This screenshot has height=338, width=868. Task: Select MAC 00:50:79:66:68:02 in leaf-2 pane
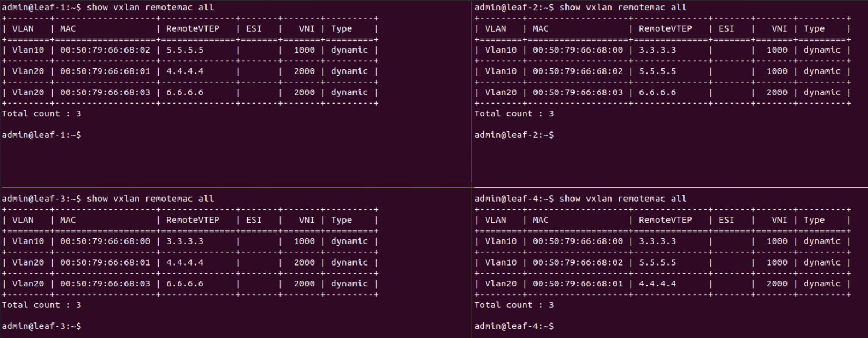pos(578,71)
